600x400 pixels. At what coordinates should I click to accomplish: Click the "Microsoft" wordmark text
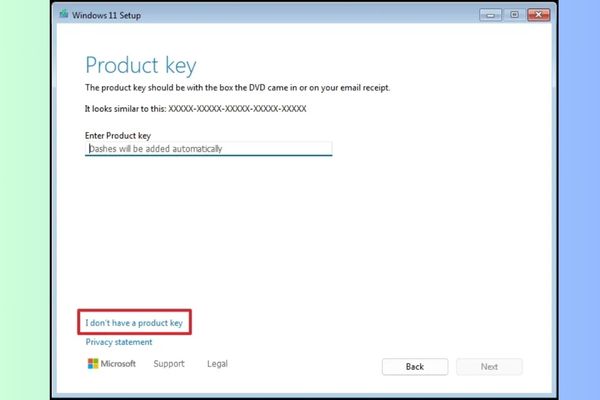pyautogui.click(x=118, y=364)
